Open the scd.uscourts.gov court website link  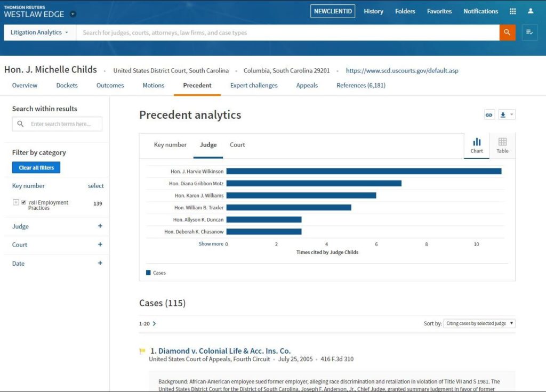(402, 71)
